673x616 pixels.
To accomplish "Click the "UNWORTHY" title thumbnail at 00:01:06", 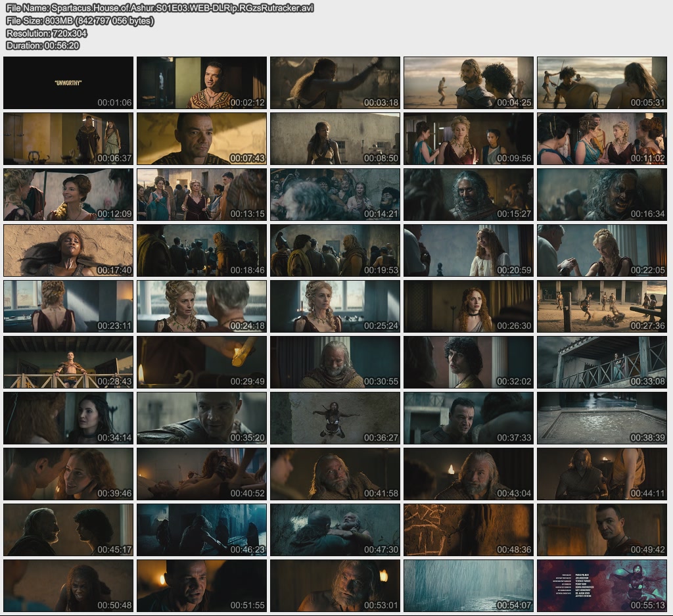I will pos(68,83).
